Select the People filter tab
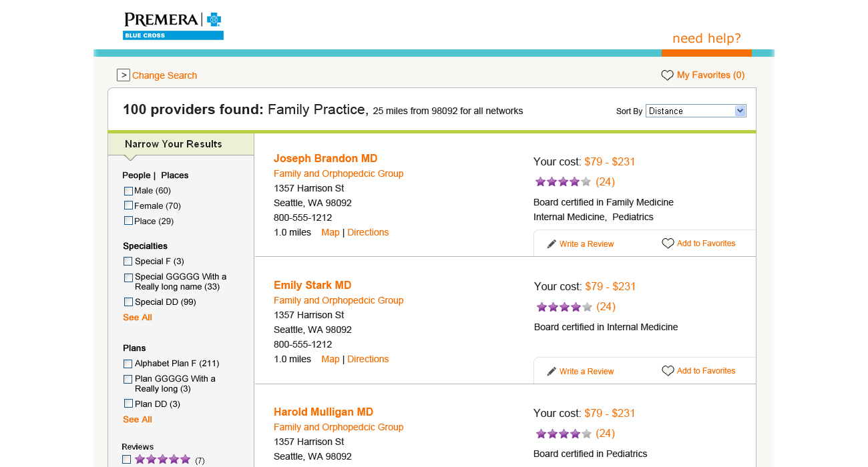This screenshot has height=467, width=868. coord(136,175)
